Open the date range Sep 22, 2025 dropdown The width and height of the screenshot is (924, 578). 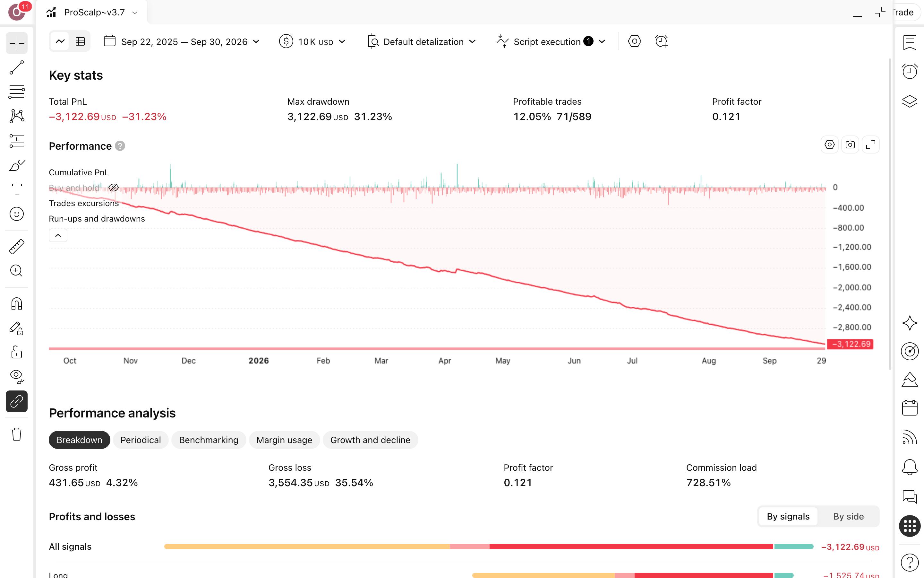[182, 42]
